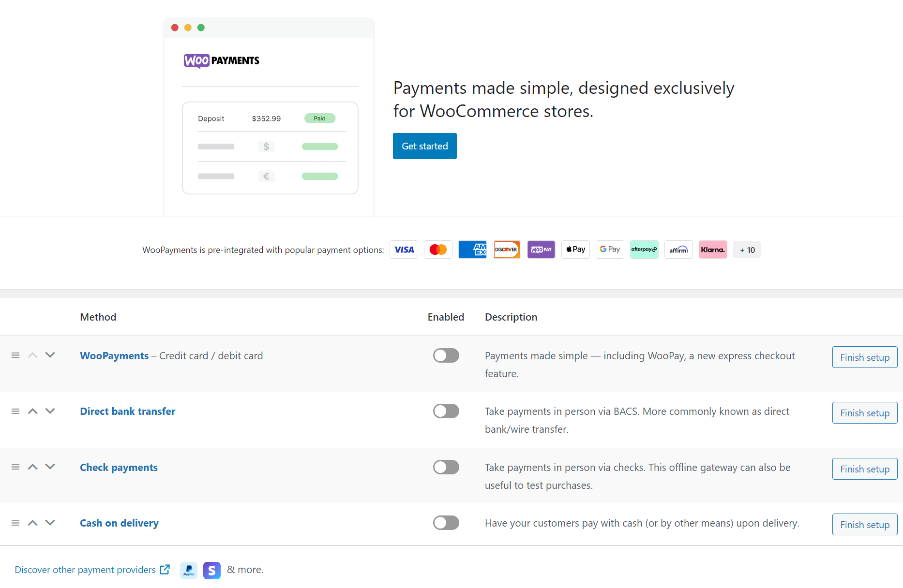
Task: Move Cash on delivery up
Action: pos(32,523)
